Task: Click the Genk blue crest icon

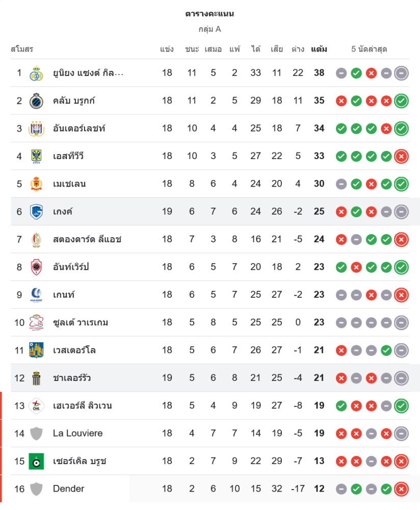Action: point(36,212)
